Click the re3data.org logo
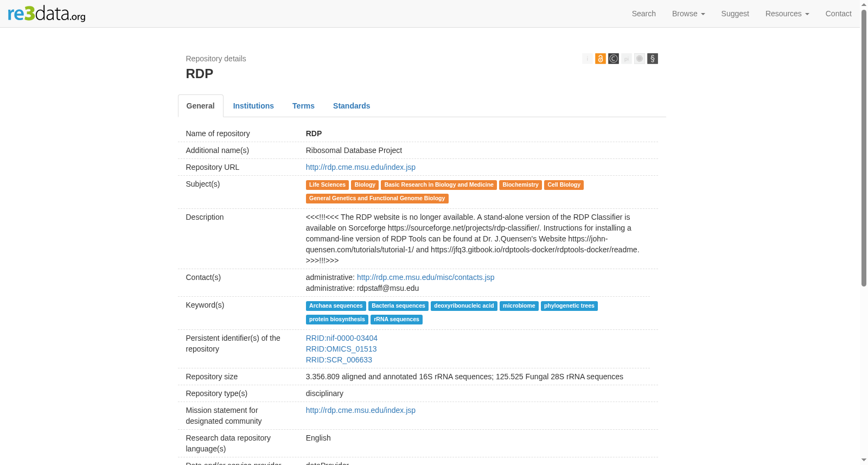Viewport: 868px width, 465px height. tap(47, 14)
